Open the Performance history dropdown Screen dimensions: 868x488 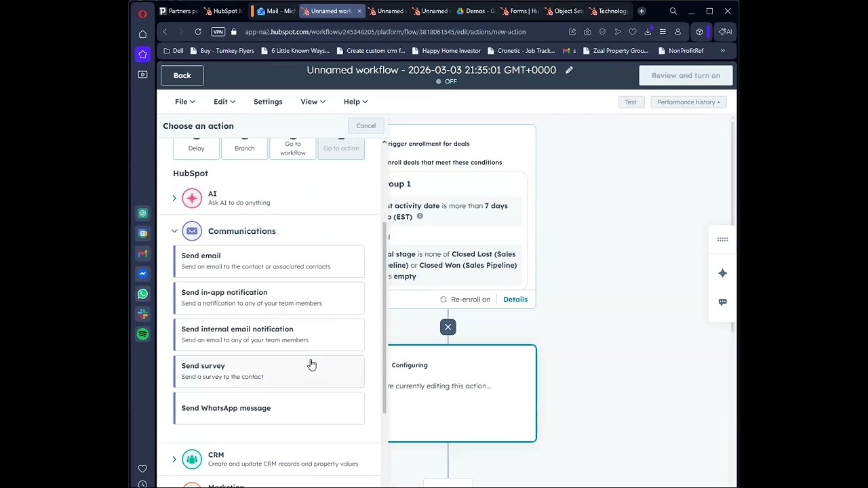tap(689, 102)
